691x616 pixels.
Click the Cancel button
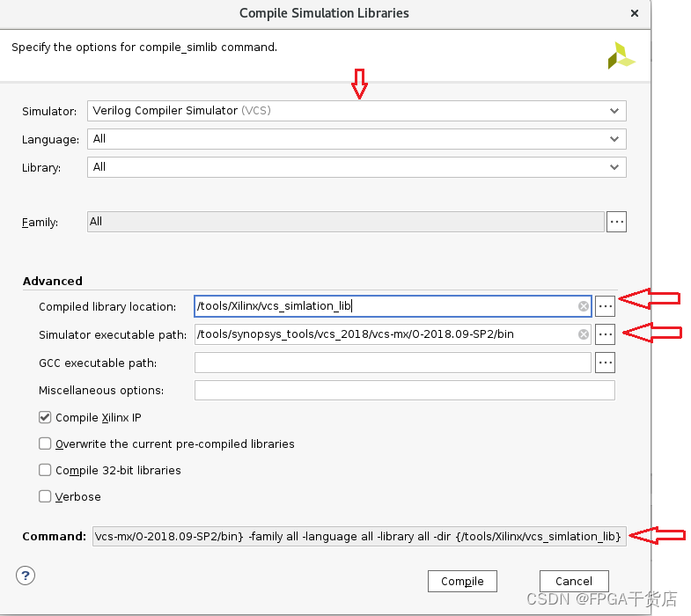pyautogui.click(x=574, y=581)
